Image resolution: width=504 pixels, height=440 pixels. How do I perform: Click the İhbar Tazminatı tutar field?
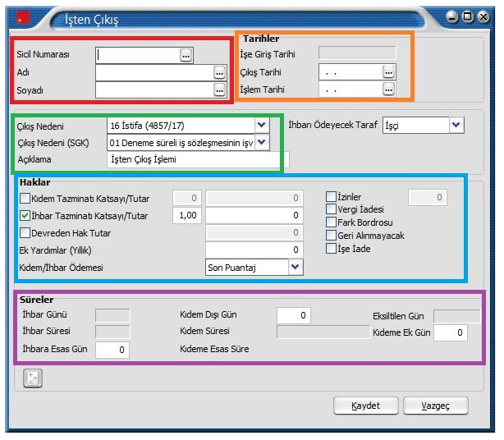(254, 215)
